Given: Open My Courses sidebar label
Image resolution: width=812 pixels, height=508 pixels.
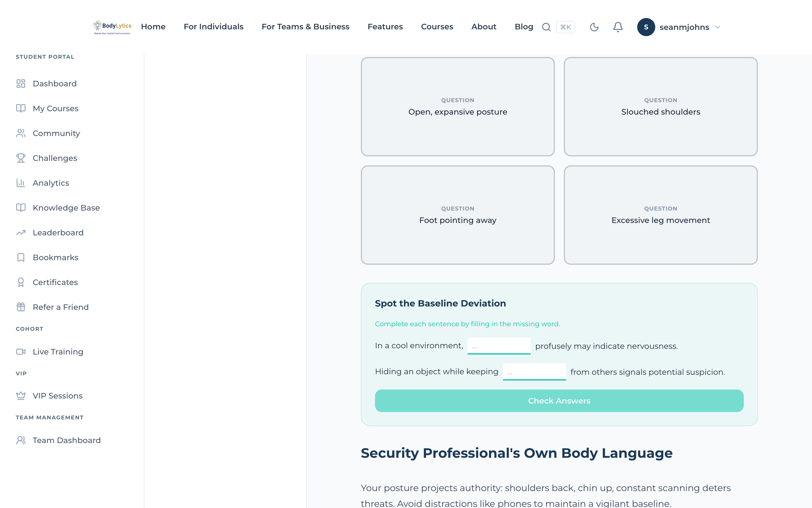Looking at the screenshot, I should 56,109.
